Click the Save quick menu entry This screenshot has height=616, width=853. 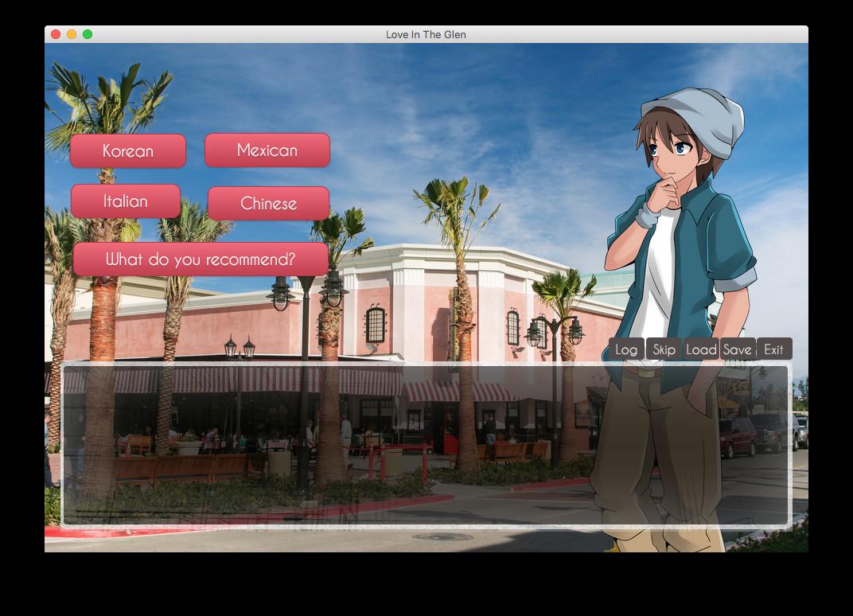[x=736, y=349]
